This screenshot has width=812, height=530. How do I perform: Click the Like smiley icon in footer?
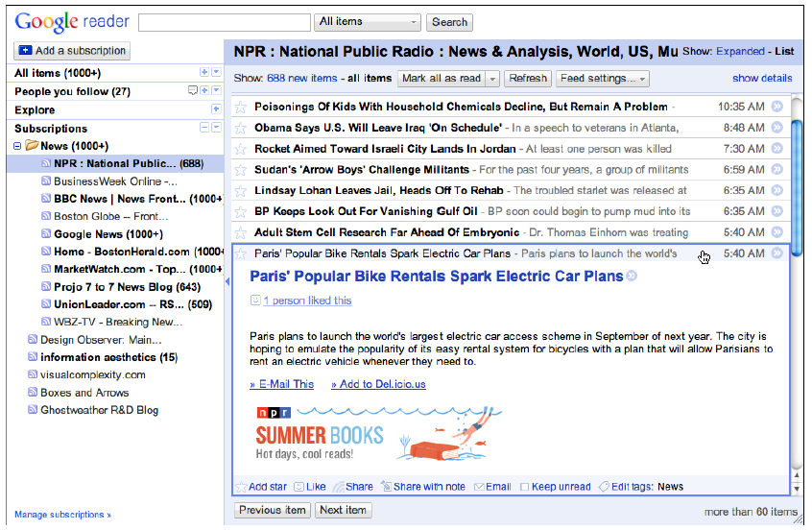coord(299,487)
